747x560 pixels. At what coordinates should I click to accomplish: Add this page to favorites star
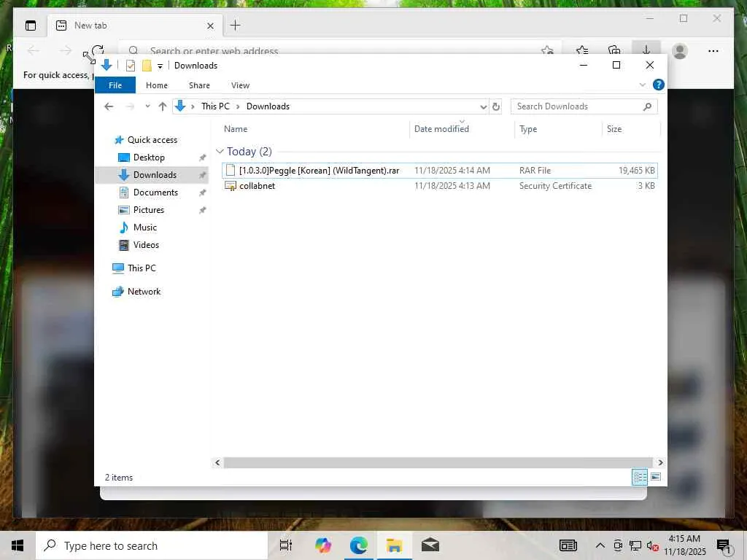point(547,50)
